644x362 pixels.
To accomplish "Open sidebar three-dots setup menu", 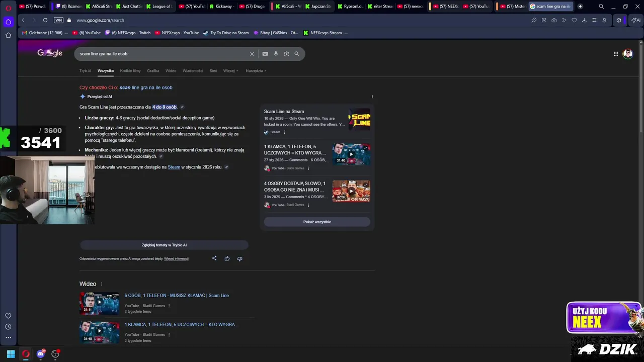I will click(x=8, y=337).
